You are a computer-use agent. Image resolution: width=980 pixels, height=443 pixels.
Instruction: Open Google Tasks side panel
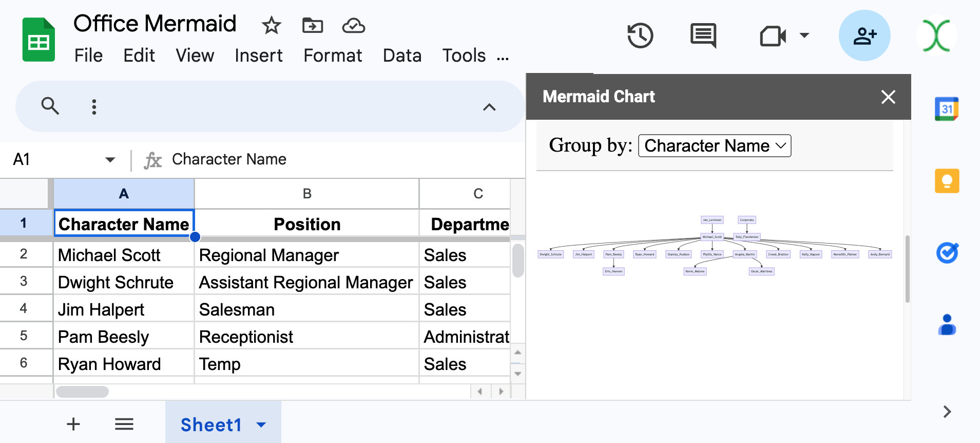pos(947,253)
